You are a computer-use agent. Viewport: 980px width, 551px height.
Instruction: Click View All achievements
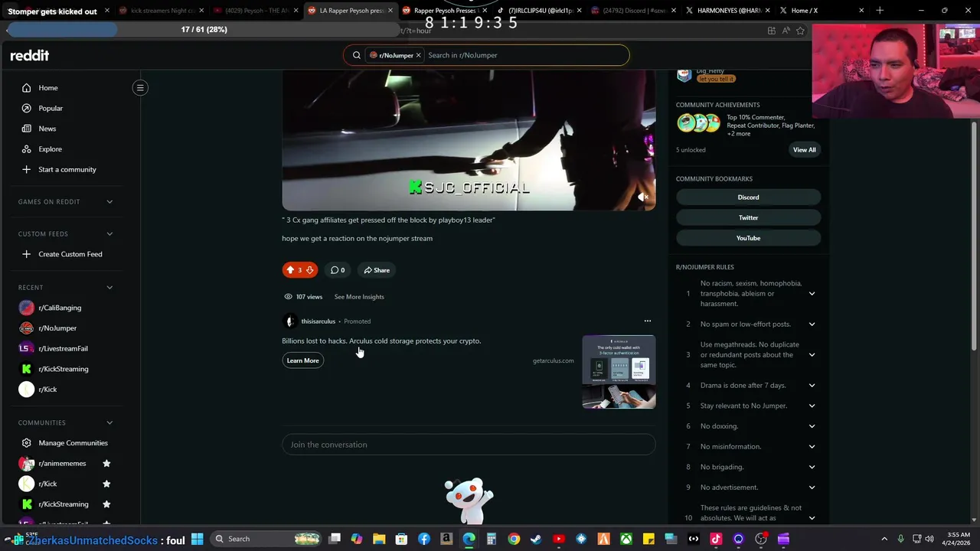[804, 150]
